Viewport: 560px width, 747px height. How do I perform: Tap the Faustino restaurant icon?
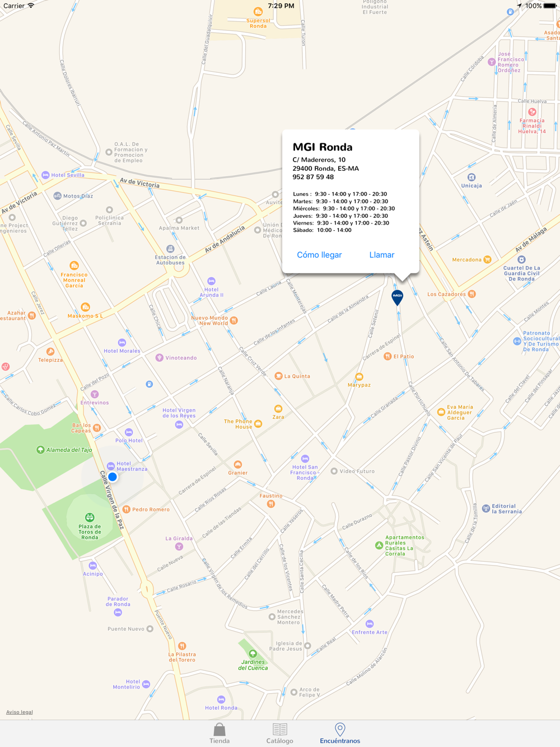pos(271,504)
